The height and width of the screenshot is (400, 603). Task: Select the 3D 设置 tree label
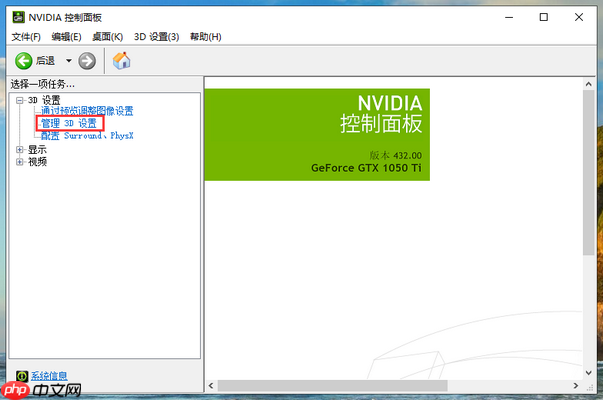click(44, 100)
